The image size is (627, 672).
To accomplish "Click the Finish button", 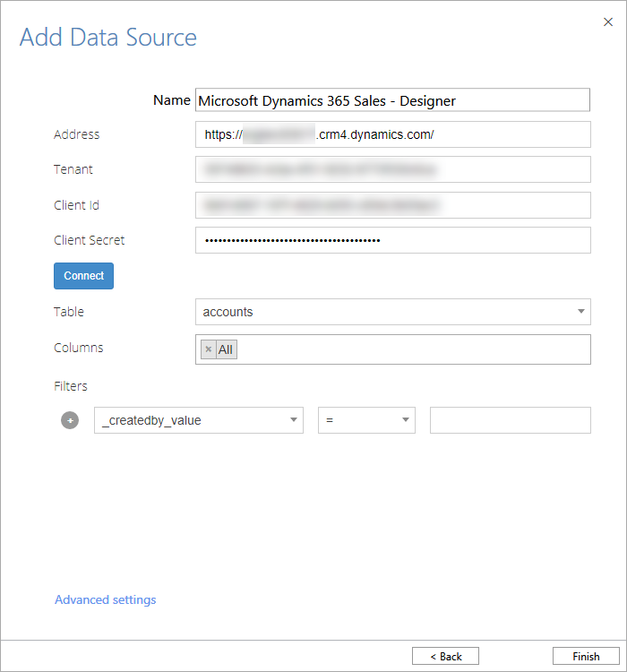I will (586, 656).
